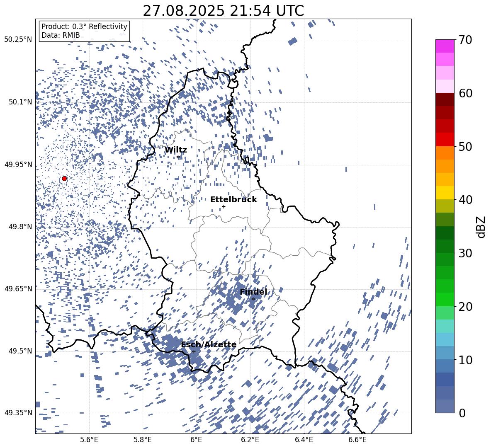Click the colorbar value 70
Image resolution: width=491 pixels, height=448 pixels.
pos(465,40)
